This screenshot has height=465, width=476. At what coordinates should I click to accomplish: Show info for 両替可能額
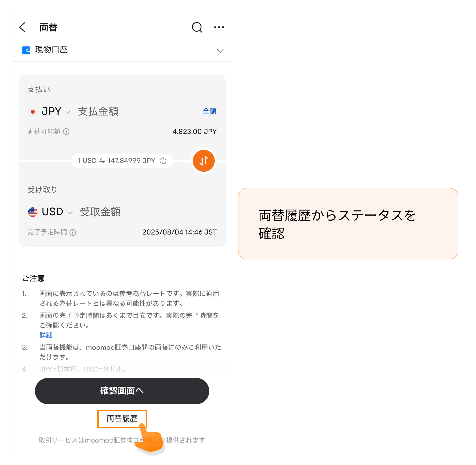pyautogui.click(x=66, y=132)
